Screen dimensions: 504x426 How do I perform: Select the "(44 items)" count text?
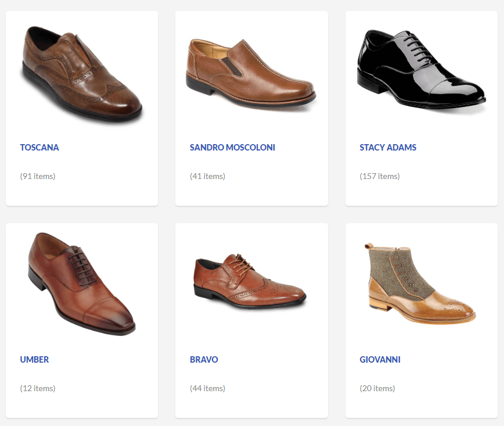(207, 388)
